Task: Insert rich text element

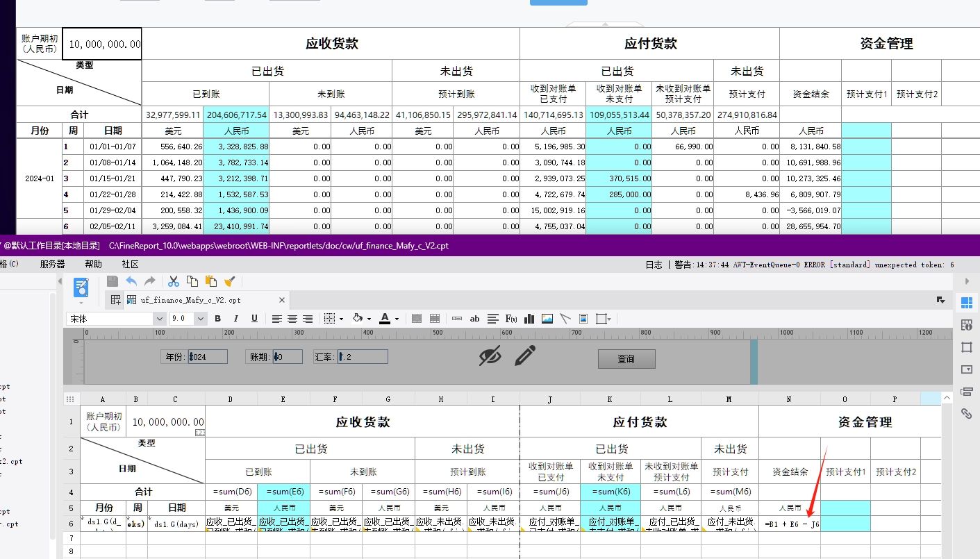Action: (493, 319)
